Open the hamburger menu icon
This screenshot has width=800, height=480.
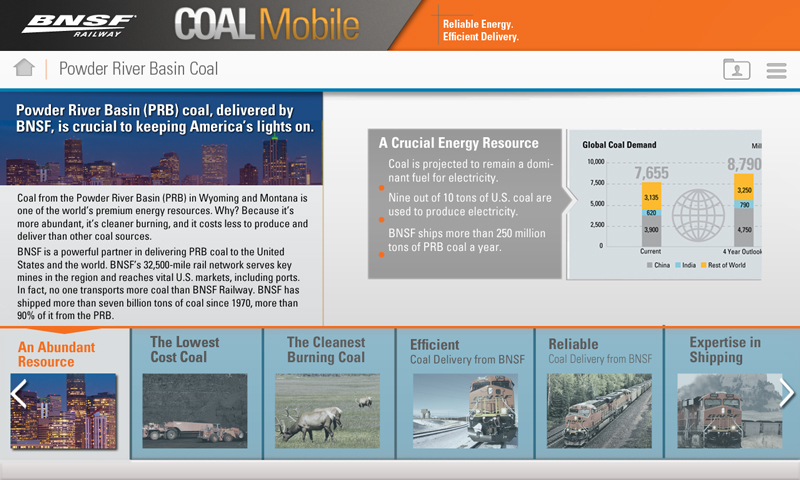[x=776, y=70]
